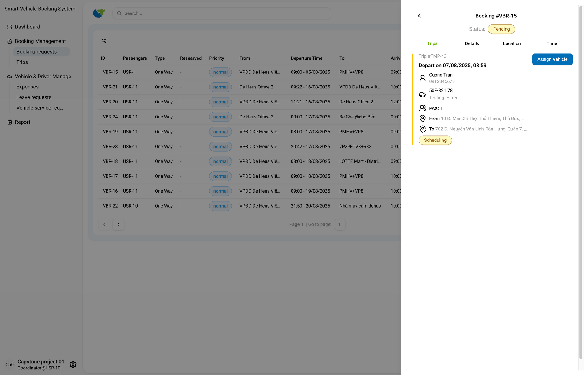Click the Report clipboard icon

click(x=9, y=122)
